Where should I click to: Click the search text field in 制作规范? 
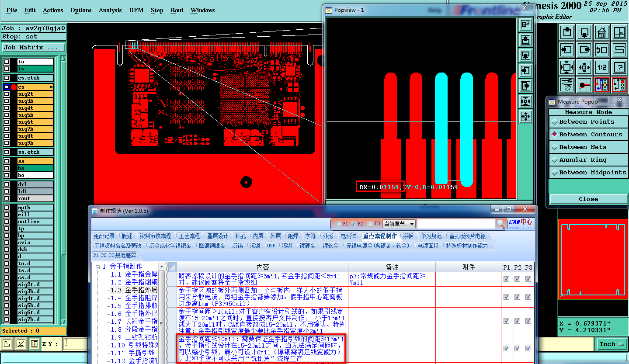456,224
